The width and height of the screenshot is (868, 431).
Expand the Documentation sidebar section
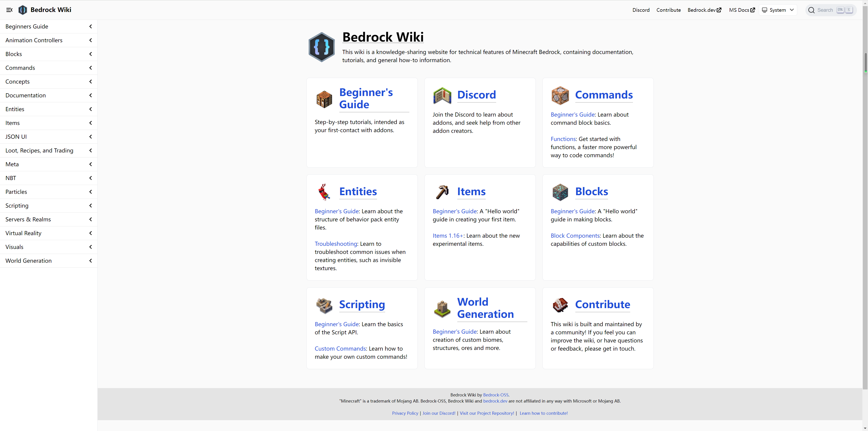click(49, 95)
